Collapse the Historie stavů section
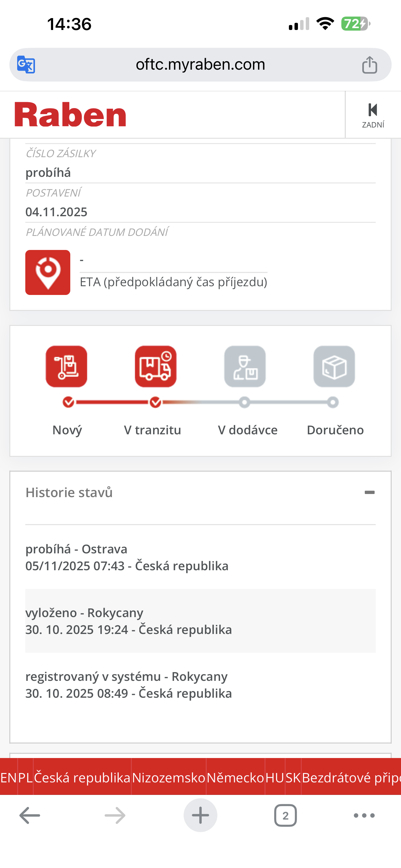The width and height of the screenshot is (401, 868). (x=369, y=492)
